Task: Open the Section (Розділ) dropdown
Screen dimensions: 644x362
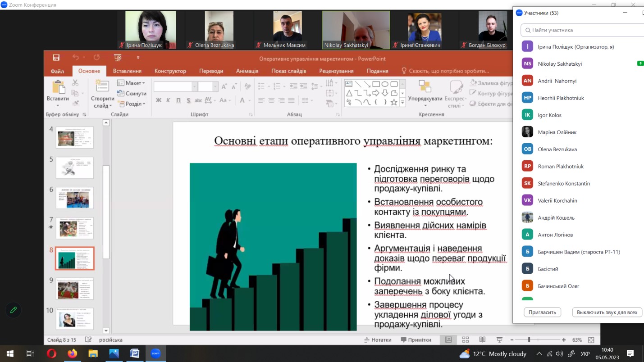Action: click(x=131, y=104)
